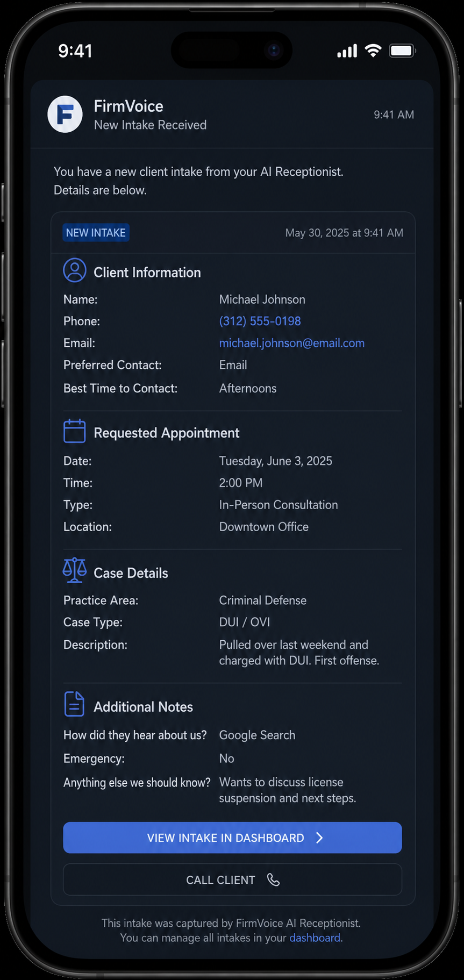
Task: Tap the battery status icon
Action: (x=402, y=51)
